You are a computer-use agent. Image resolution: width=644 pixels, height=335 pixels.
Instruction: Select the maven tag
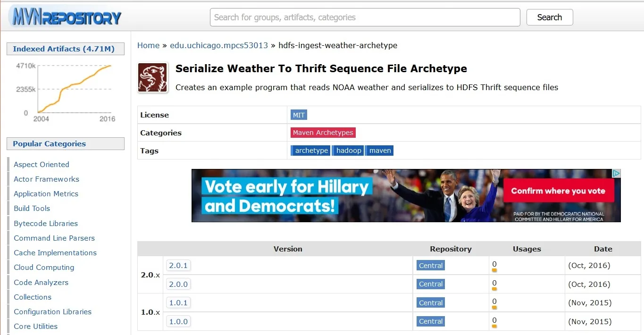point(379,151)
